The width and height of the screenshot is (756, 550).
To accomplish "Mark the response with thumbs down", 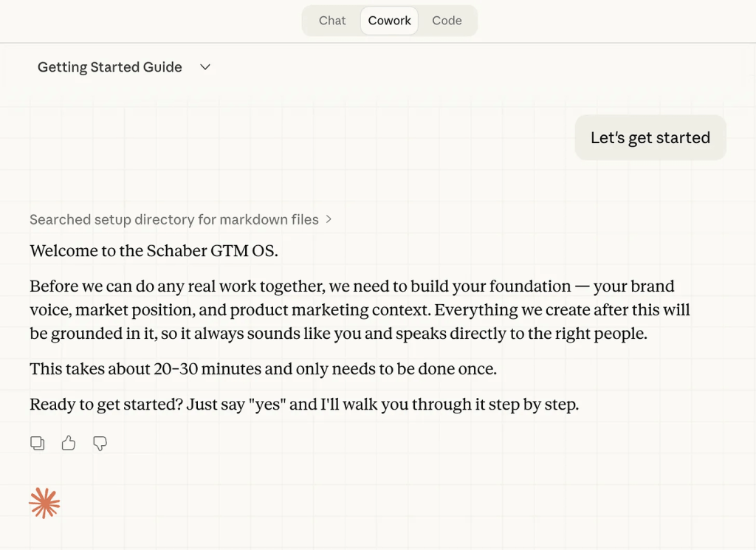I will [100, 443].
